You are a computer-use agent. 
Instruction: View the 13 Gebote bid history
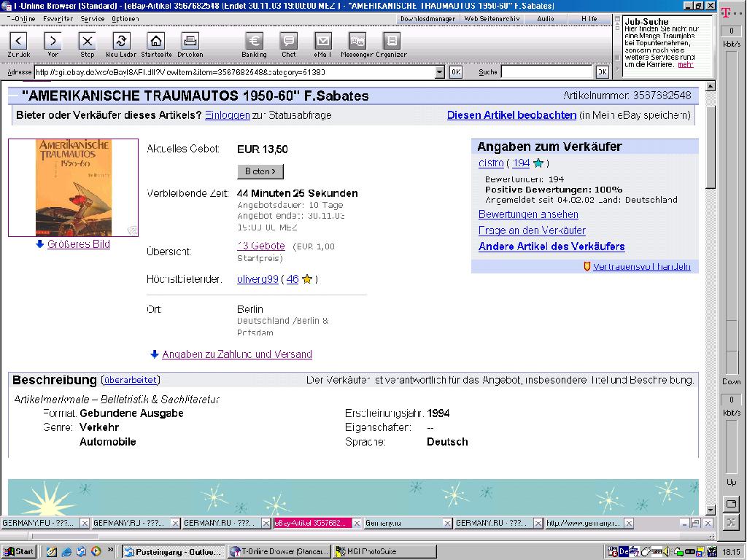(261, 246)
